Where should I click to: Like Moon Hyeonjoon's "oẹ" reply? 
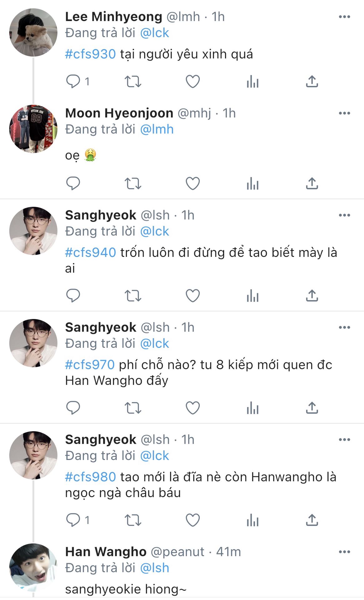(x=193, y=183)
